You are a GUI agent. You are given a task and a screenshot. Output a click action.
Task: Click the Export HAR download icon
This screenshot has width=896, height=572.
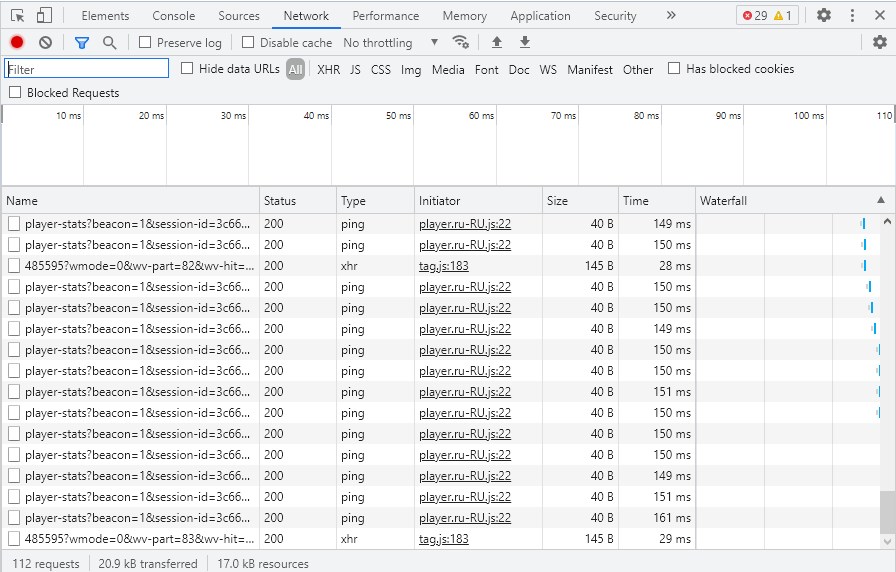(525, 42)
